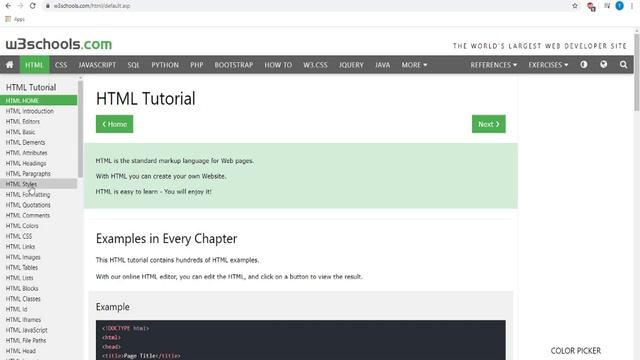Screen dimensions: 640x360
Task: Open HTML Elements in the sidebar
Action: click(38, 142)
